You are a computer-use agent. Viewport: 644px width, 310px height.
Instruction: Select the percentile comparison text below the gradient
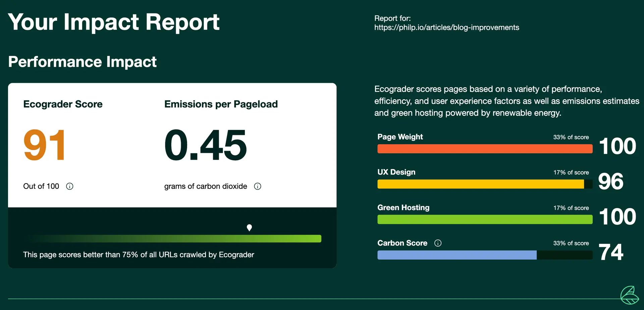tap(138, 255)
